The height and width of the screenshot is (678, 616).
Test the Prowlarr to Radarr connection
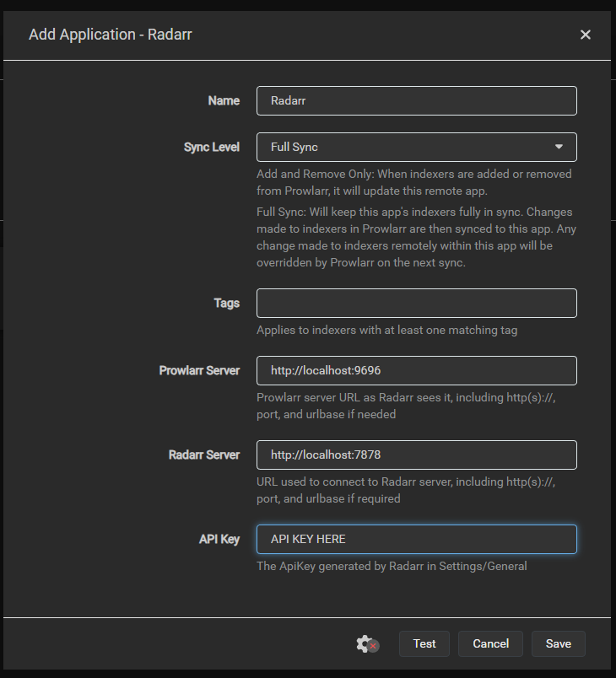(x=424, y=643)
